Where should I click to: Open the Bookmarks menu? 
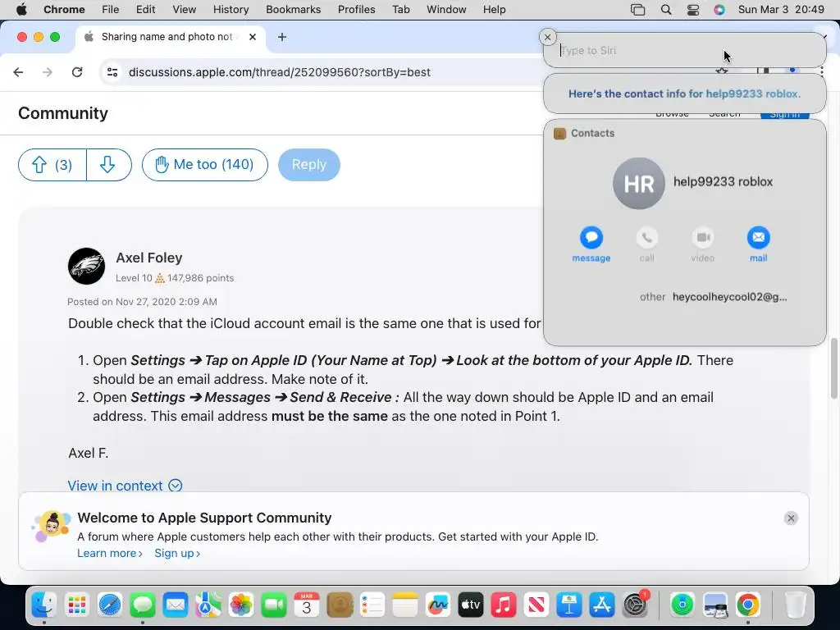click(294, 10)
